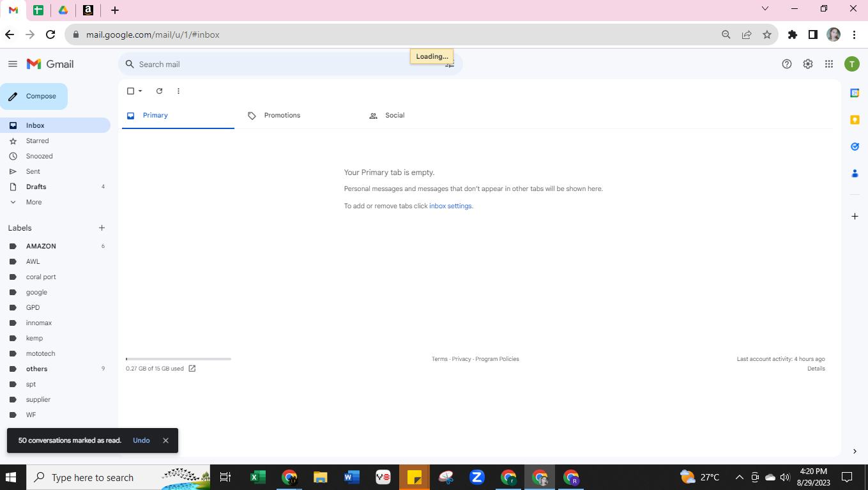The image size is (868, 490).
Task: Open Zoom from the taskbar
Action: (x=476, y=477)
